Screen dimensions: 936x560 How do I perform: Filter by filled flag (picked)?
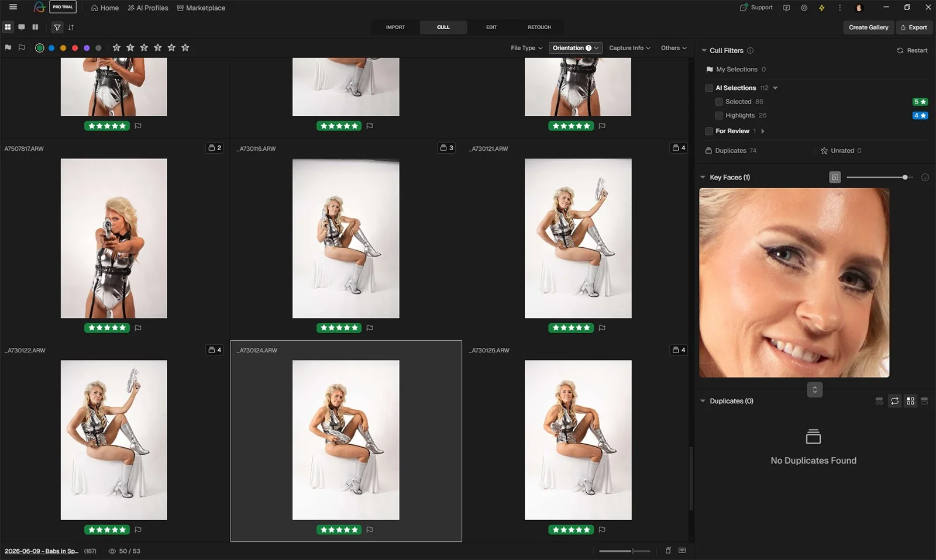[8, 48]
